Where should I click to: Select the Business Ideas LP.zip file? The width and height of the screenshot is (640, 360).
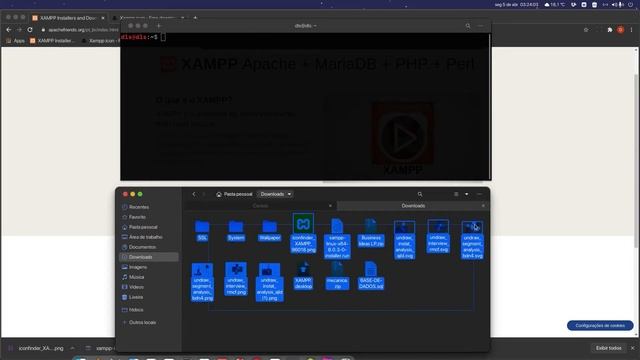[x=371, y=233]
